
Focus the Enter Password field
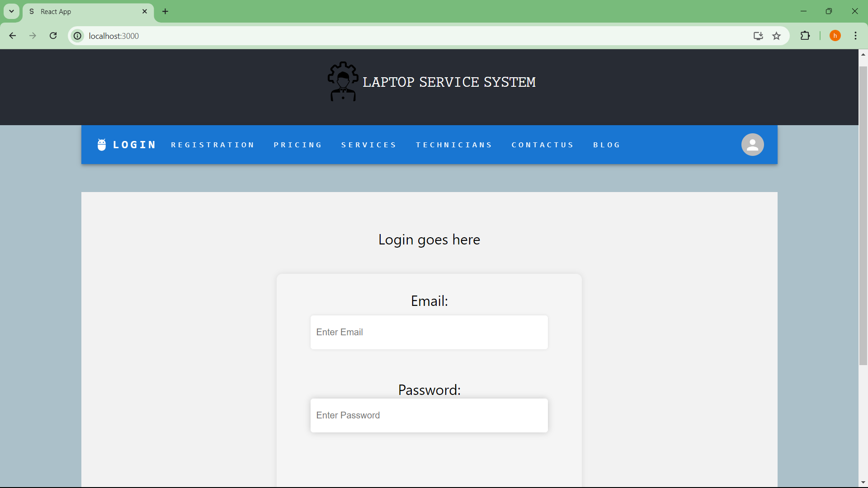429,415
